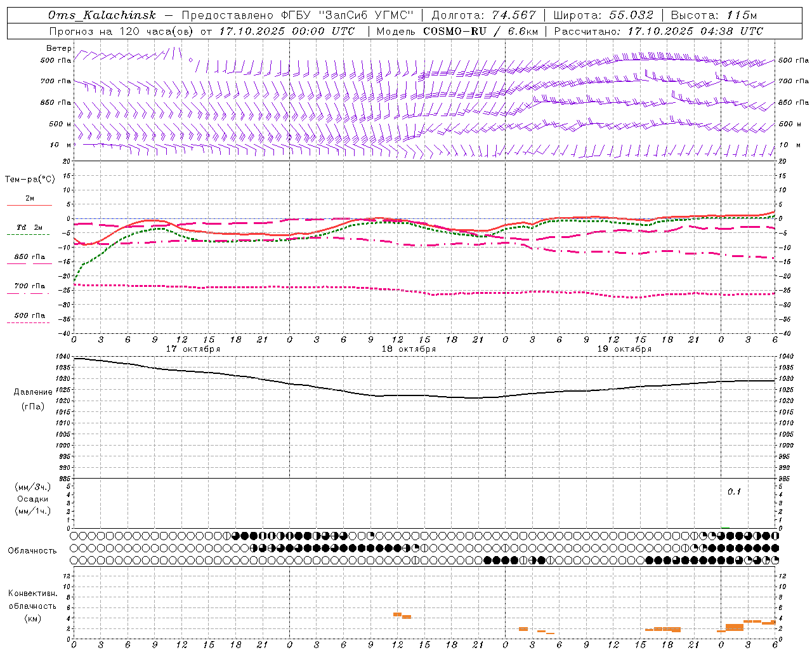Click the '19 октября' date label
Screen dimensions: 812x650
pos(624,349)
